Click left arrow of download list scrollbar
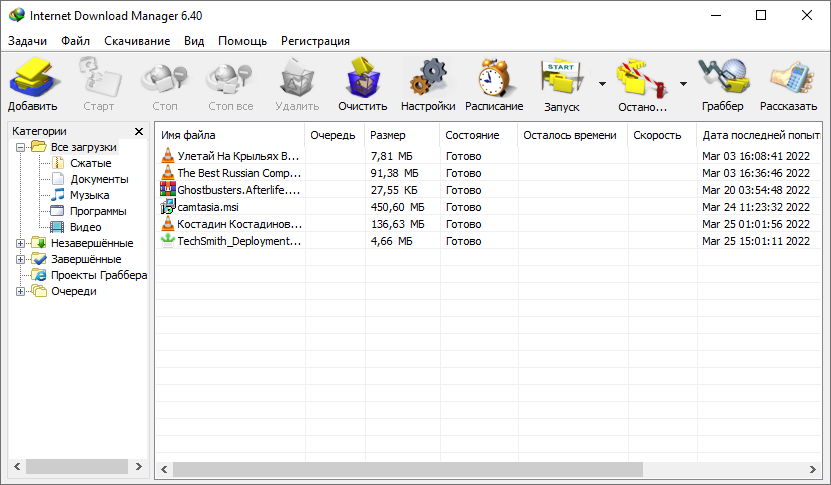The height and width of the screenshot is (485, 831). (164, 469)
